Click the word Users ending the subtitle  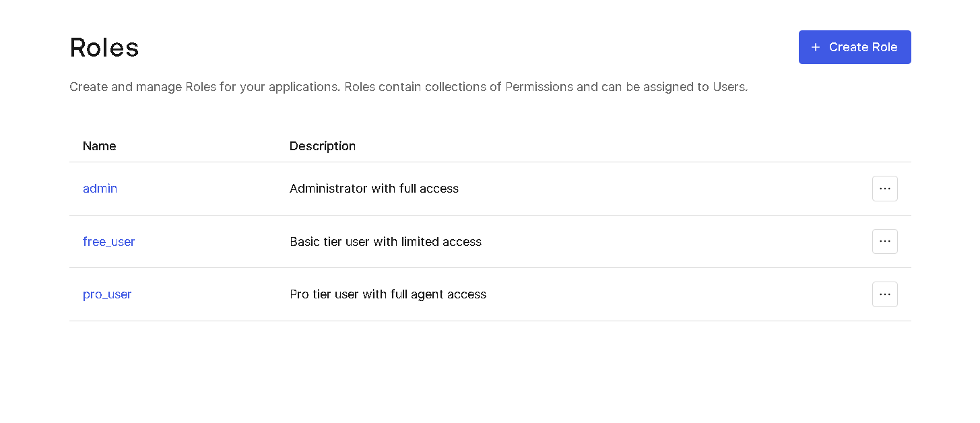click(x=729, y=87)
